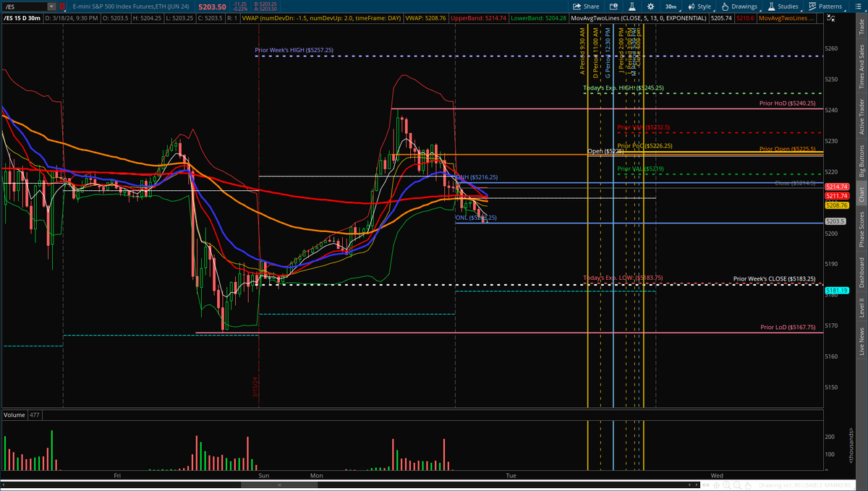Click the Drawings button
The image size is (868, 491).
tap(743, 6)
